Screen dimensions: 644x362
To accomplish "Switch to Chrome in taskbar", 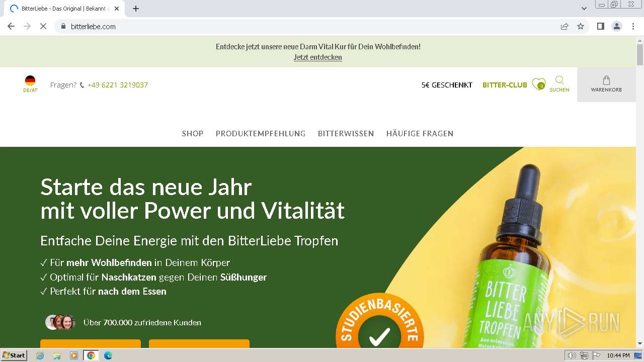I will [91, 355].
